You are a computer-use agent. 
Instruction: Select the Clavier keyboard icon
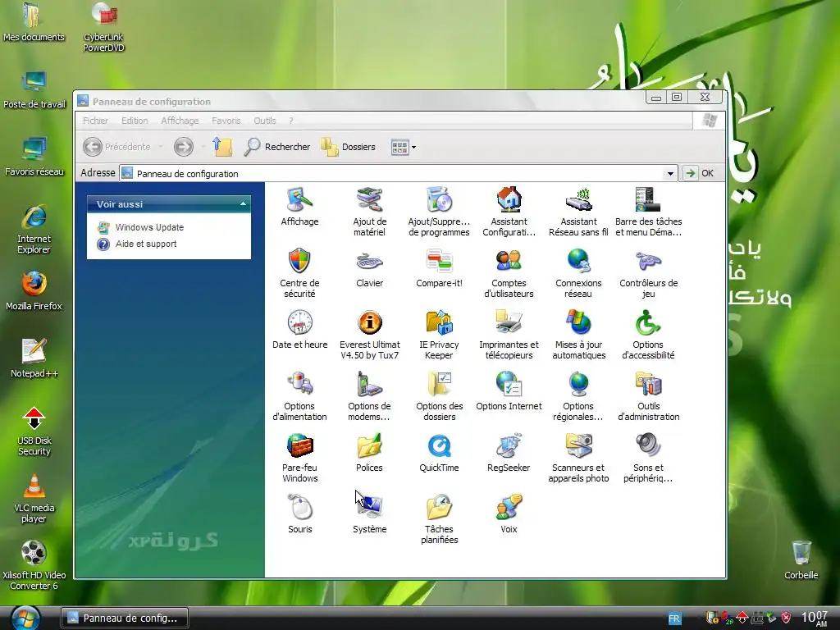point(370,268)
